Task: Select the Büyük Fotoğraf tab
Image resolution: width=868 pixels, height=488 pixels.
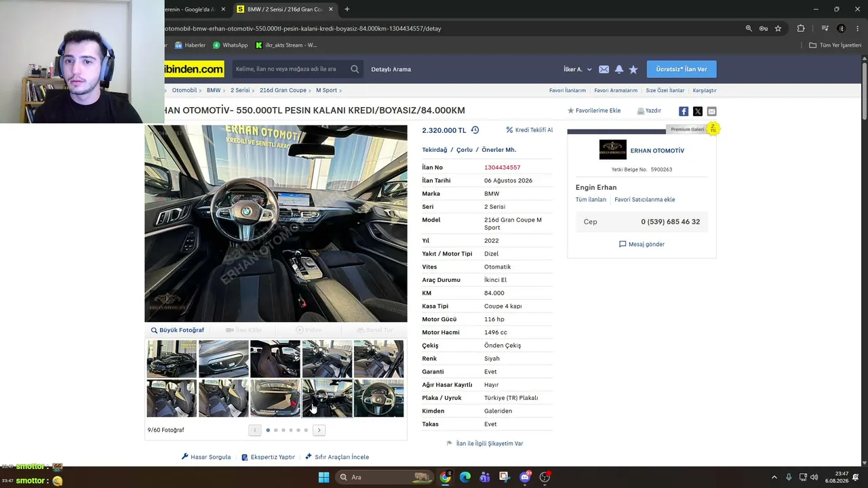Action: pos(178,330)
